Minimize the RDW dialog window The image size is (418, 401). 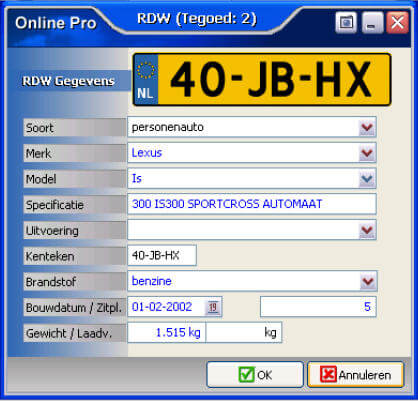[x=372, y=23]
